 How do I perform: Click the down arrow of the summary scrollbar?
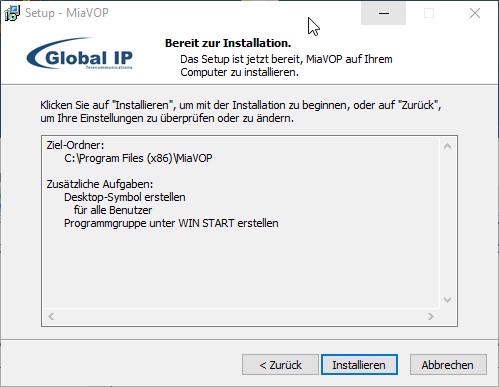pos(447,300)
